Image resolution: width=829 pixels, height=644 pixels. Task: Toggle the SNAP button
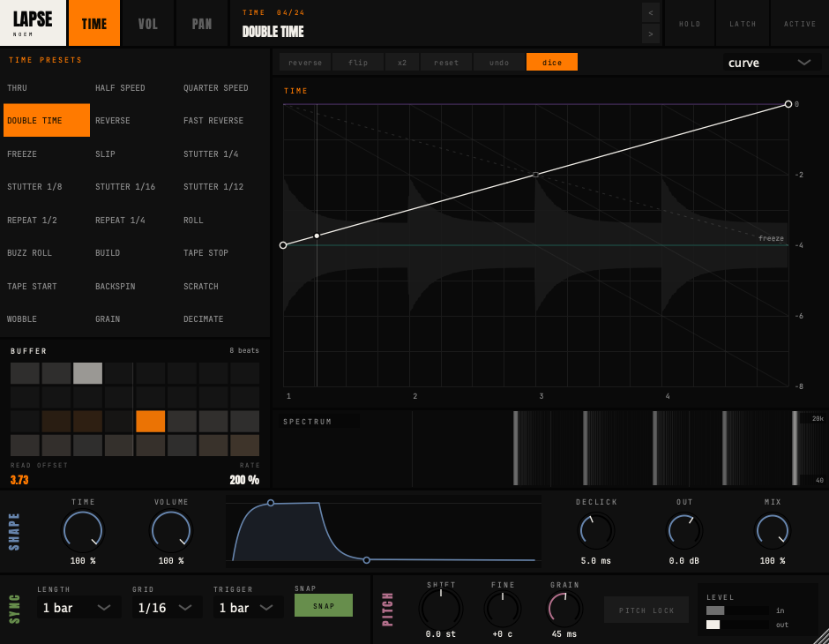[324, 605]
